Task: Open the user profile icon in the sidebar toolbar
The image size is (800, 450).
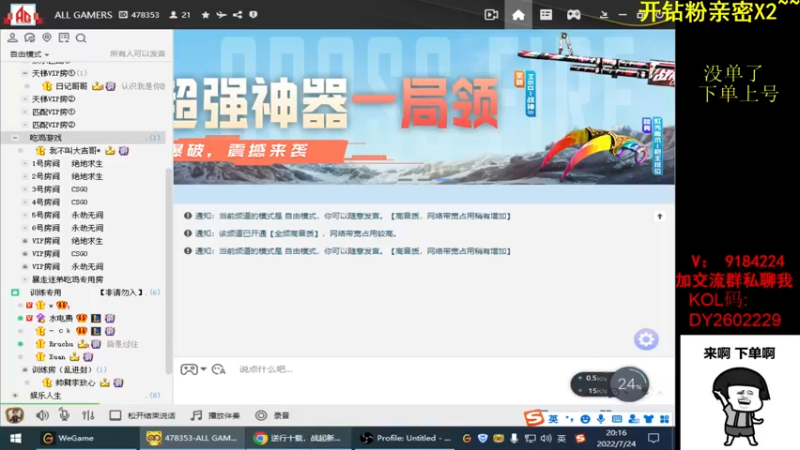Action: 12,38
